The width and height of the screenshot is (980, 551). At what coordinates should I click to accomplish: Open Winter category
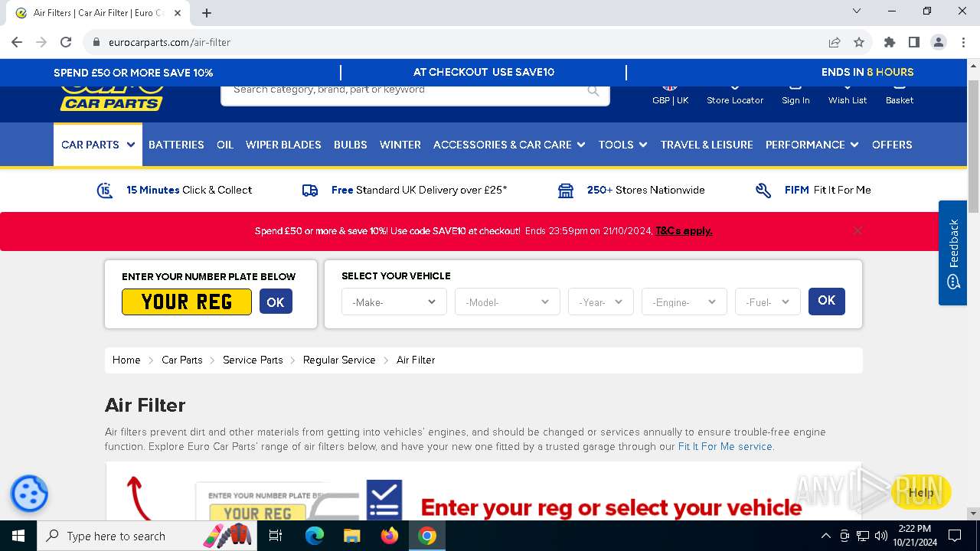click(x=400, y=145)
